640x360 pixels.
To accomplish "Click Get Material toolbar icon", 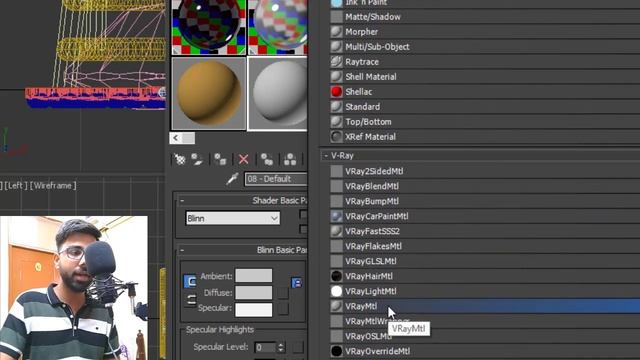I will pyautogui.click(x=180, y=159).
